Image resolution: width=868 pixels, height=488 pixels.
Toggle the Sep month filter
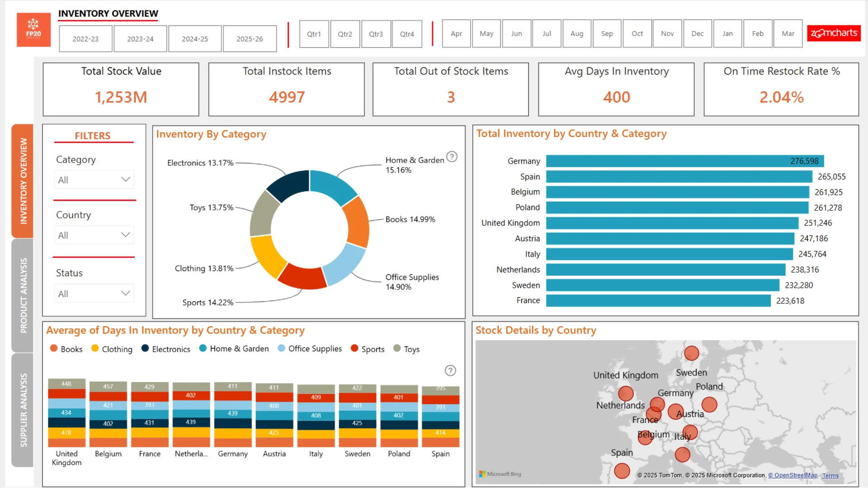pyautogui.click(x=607, y=34)
